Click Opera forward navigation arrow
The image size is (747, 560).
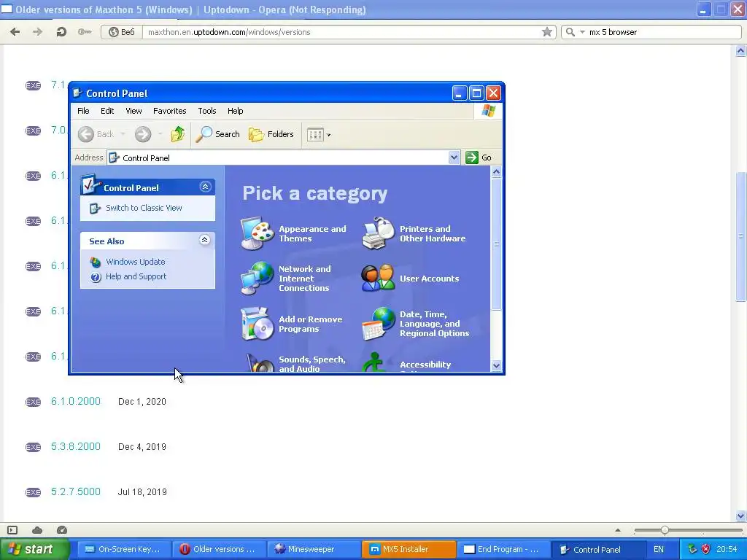pyautogui.click(x=38, y=32)
